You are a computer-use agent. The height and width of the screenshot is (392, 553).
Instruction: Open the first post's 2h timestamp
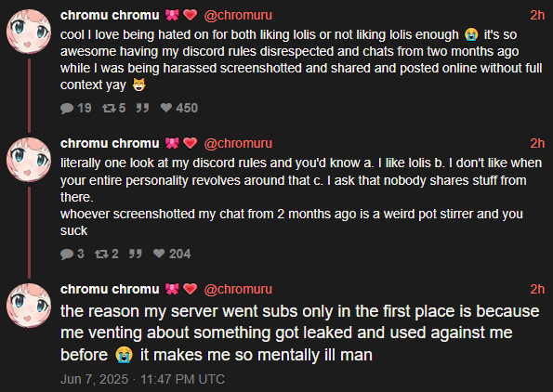(x=537, y=16)
